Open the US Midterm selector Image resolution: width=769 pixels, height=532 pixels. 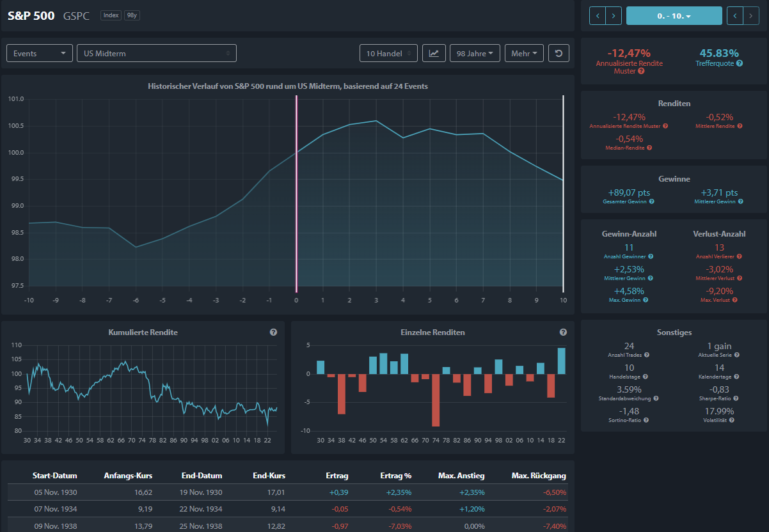pyautogui.click(x=157, y=53)
